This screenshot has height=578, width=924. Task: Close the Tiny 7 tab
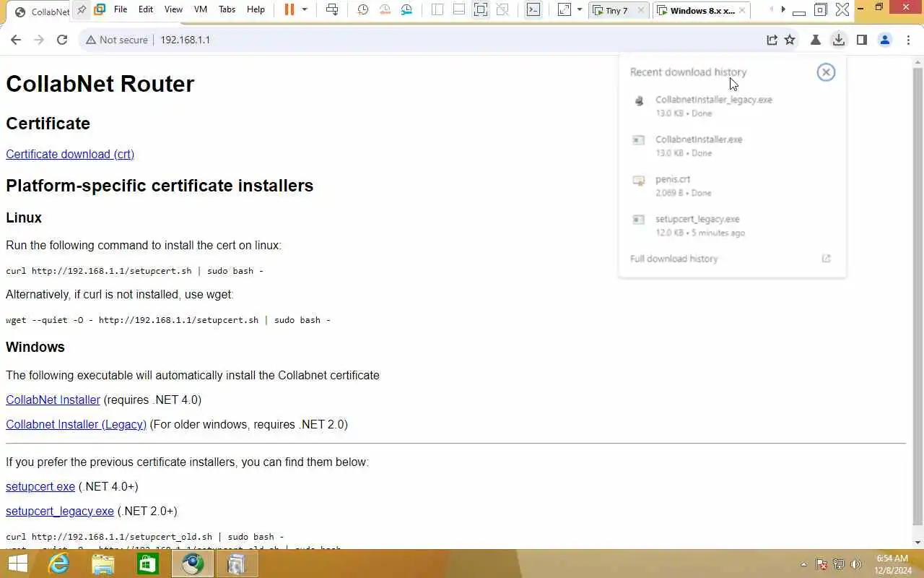pos(641,10)
